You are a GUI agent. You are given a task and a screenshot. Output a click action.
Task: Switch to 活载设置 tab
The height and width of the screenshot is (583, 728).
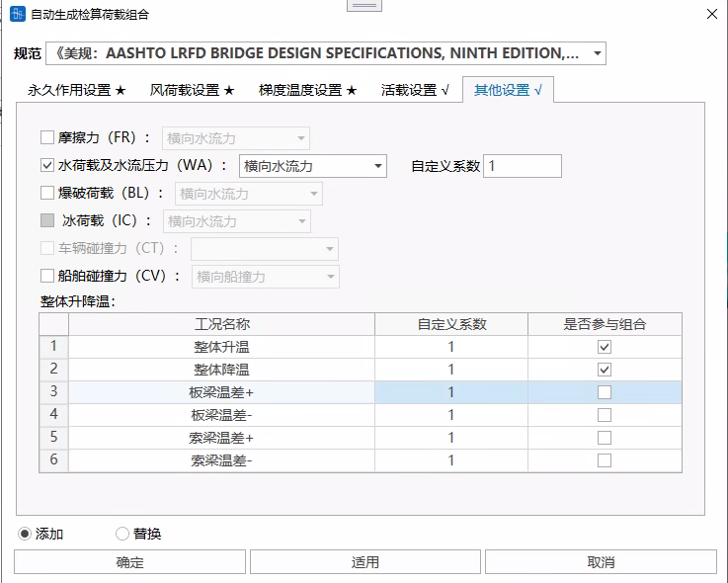coord(415,90)
